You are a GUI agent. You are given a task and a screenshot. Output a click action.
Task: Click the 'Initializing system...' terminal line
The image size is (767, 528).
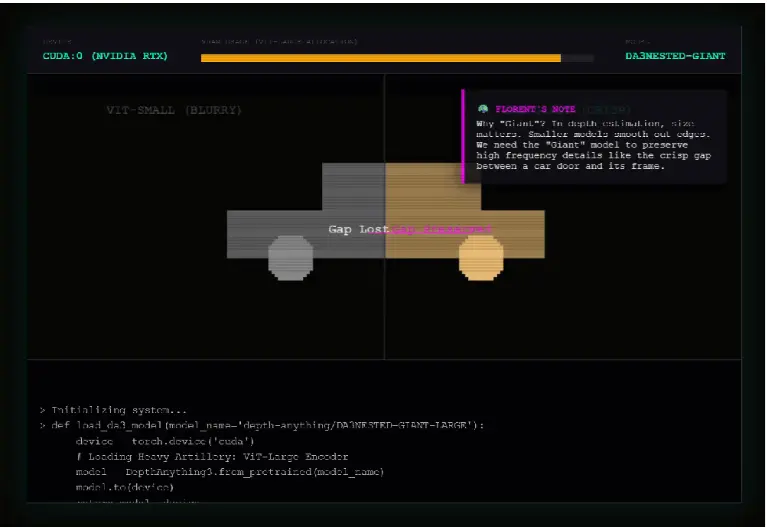coord(112,410)
